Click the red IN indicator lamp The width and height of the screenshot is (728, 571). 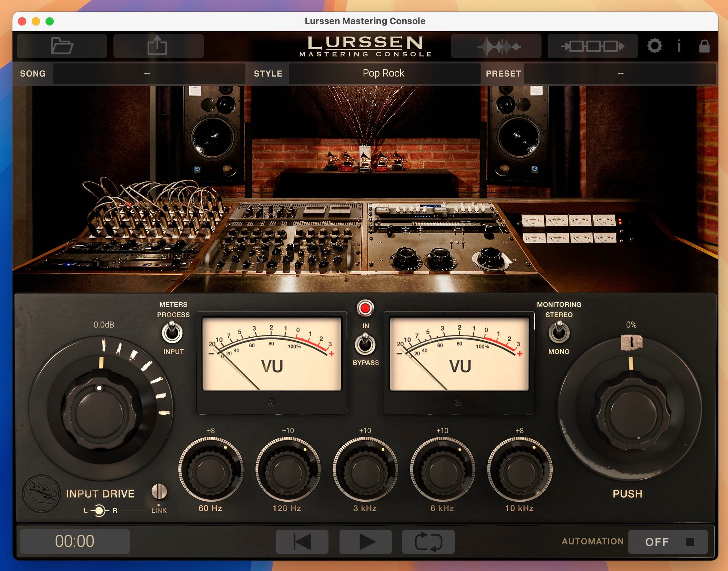tap(365, 308)
